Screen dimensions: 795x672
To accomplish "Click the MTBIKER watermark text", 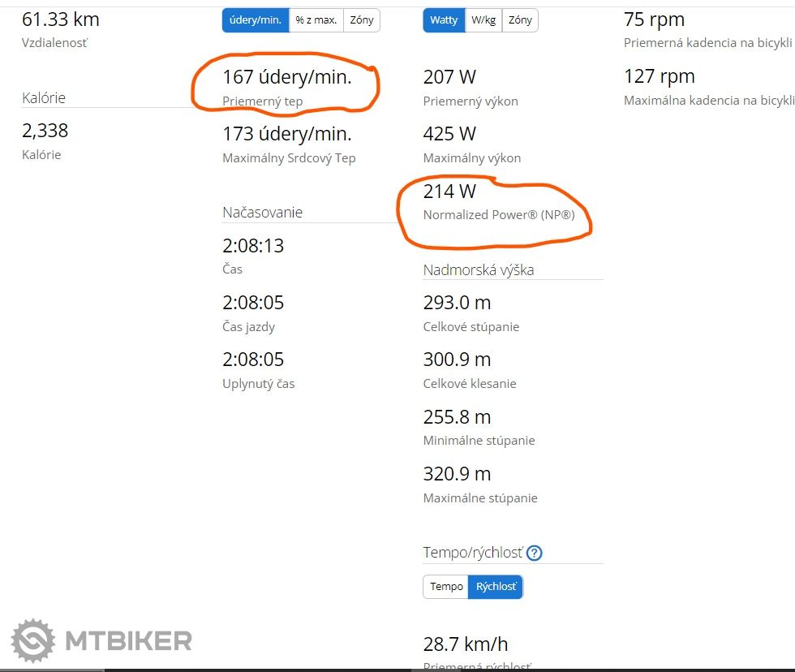I will click(x=128, y=640).
